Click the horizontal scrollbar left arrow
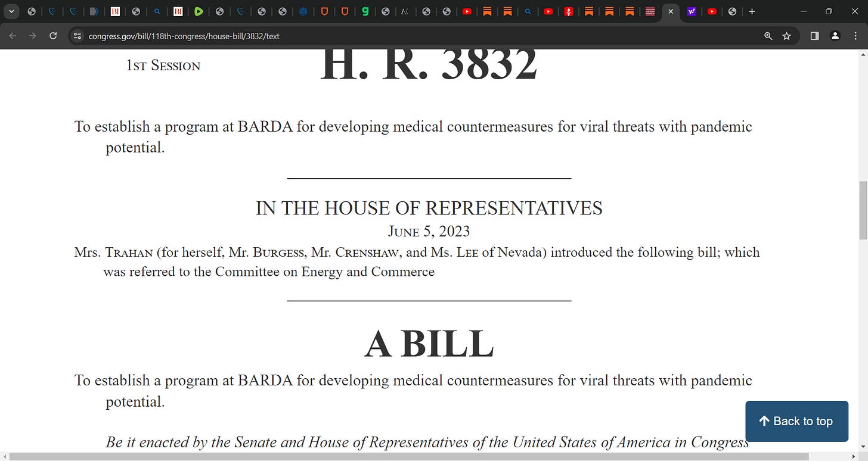Screen dimensions: 868x461 [4, 457]
